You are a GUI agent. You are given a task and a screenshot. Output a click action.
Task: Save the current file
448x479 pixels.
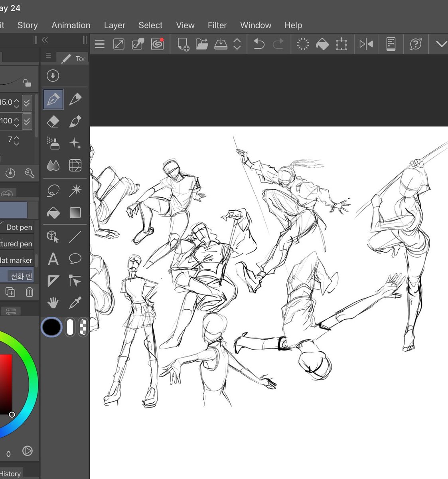221,44
